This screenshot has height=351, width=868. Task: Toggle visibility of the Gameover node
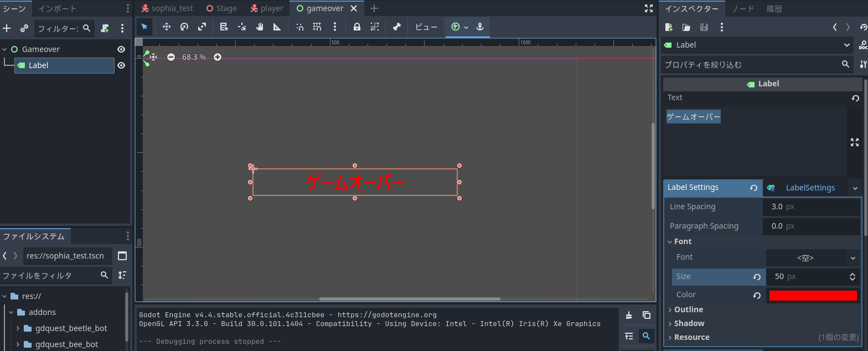click(121, 49)
